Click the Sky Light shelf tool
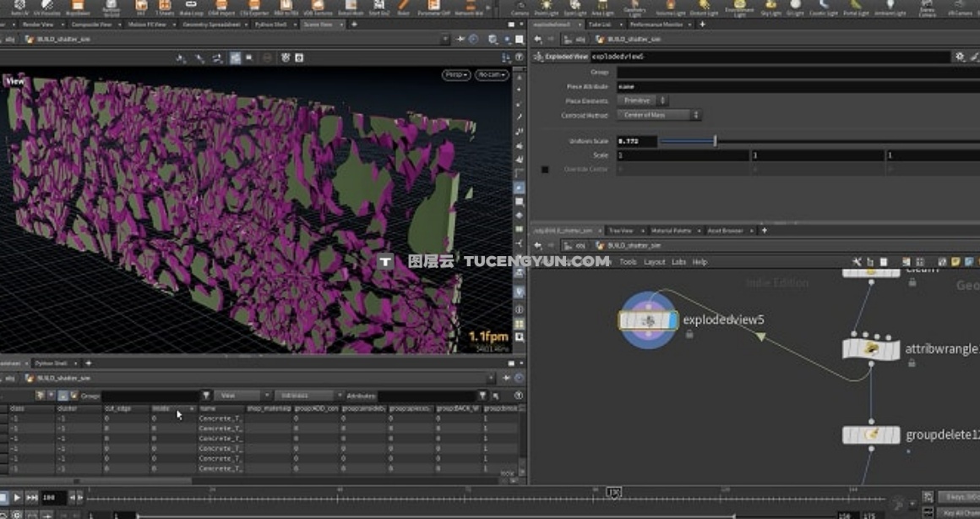Image resolution: width=980 pixels, height=519 pixels. pos(771,8)
